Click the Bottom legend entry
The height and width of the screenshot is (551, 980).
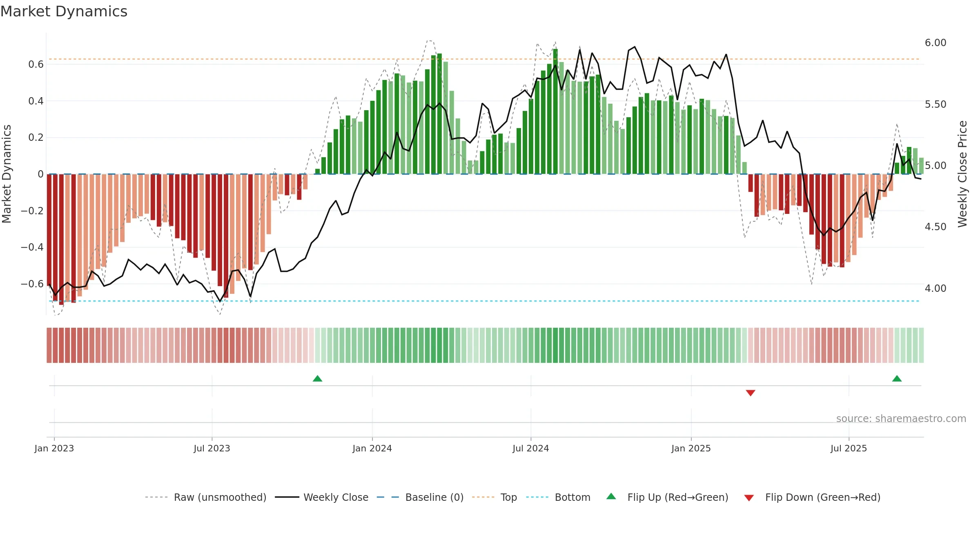tap(559, 497)
